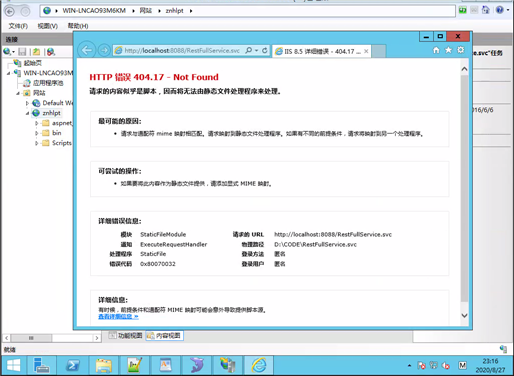Expand the aspnet folder node
The height and width of the screenshot is (376, 514).
37,123
